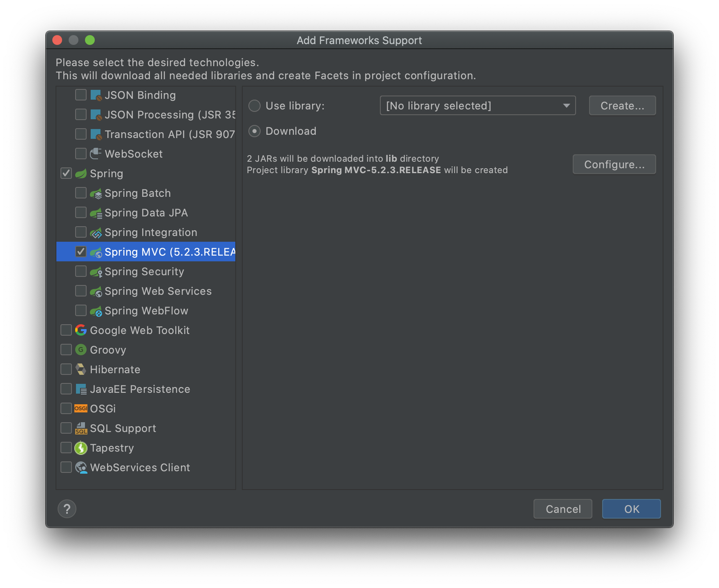
Task: Enable the JSON Processing checkbox
Action: pyautogui.click(x=81, y=114)
